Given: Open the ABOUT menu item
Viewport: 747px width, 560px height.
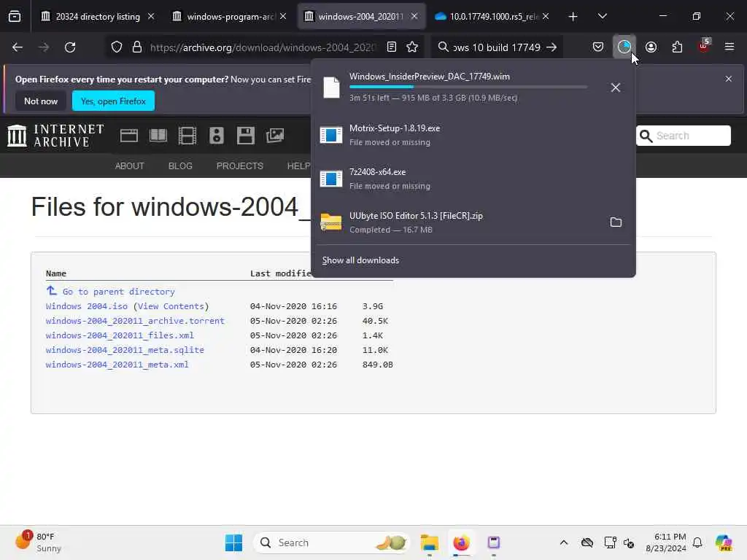Looking at the screenshot, I should (129, 166).
